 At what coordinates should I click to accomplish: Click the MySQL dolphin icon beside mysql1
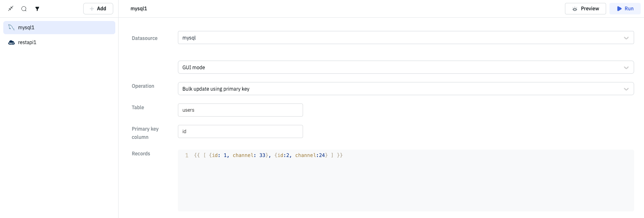(12, 28)
